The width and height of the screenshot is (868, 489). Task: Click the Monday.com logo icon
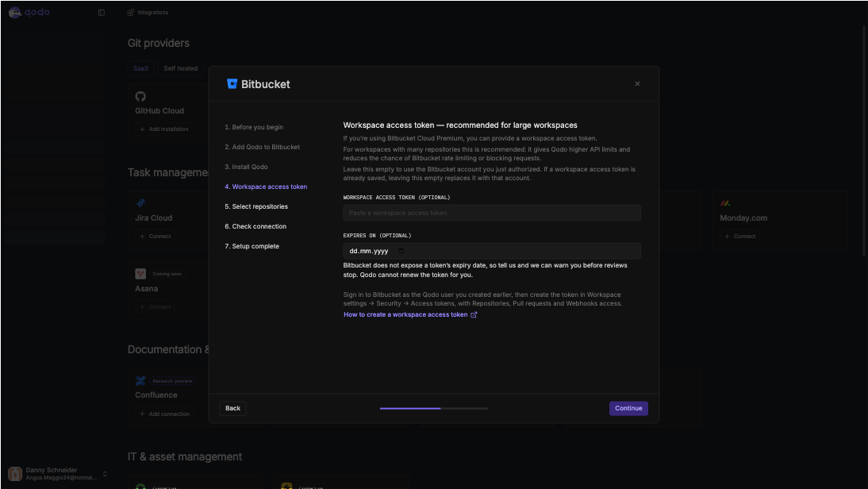[x=725, y=203]
